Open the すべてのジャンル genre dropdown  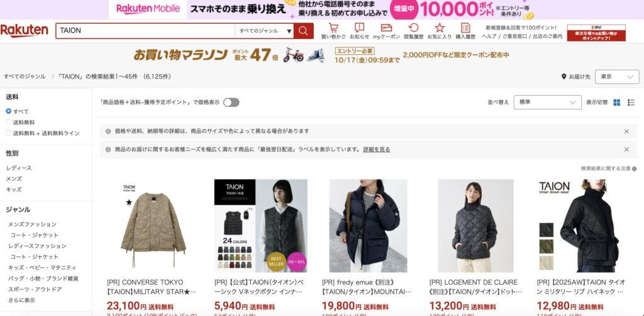(x=265, y=31)
